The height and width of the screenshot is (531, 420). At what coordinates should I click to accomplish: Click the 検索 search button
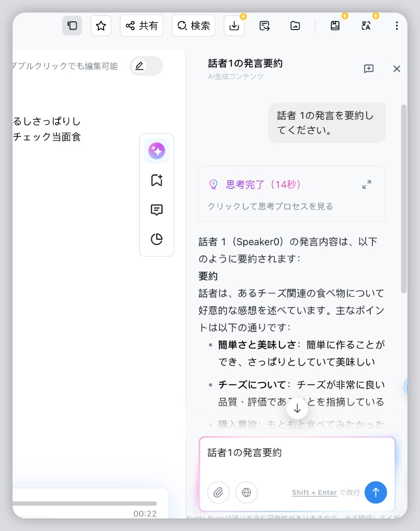(193, 25)
